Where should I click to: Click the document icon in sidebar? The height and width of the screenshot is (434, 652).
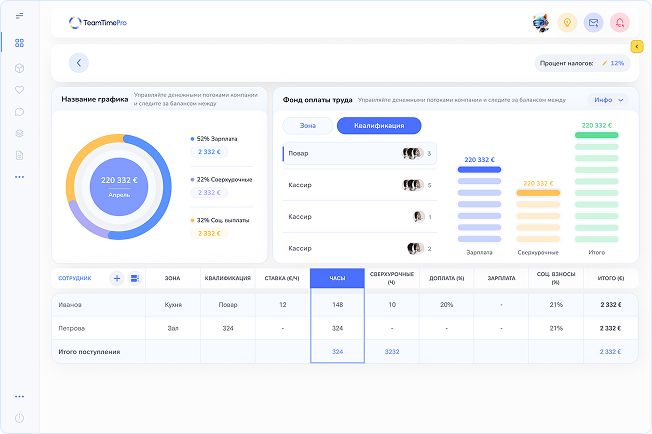(x=19, y=155)
